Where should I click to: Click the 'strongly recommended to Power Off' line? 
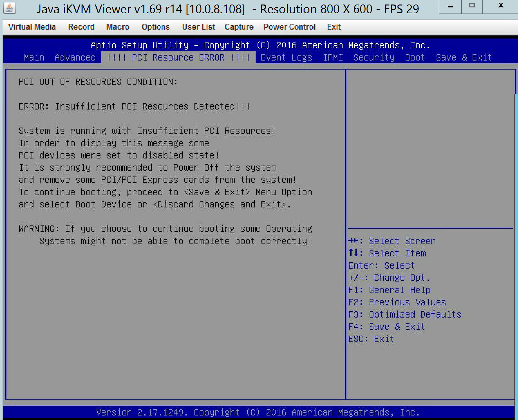point(148,167)
